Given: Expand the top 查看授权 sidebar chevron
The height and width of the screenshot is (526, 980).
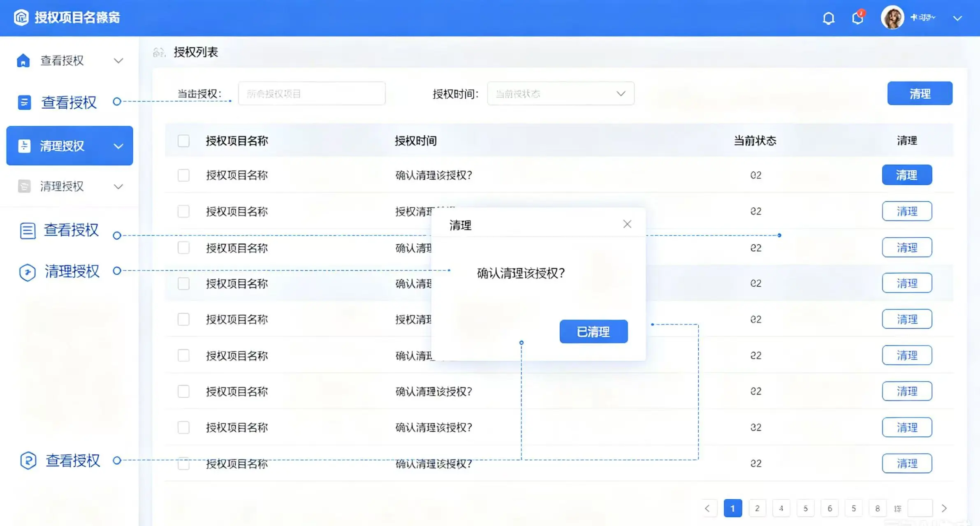Looking at the screenshot, I should [x=118, y=61].
